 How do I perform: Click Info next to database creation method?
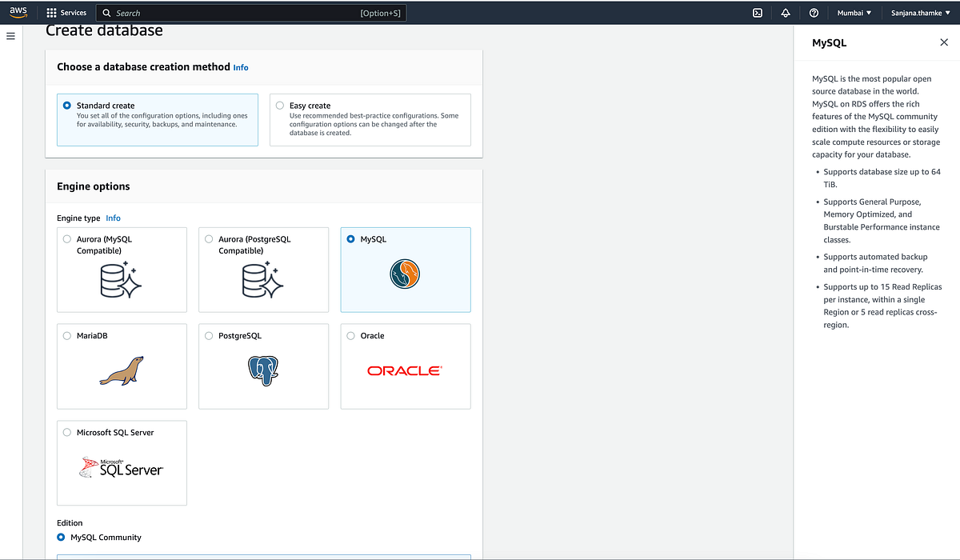pos(240,67)
